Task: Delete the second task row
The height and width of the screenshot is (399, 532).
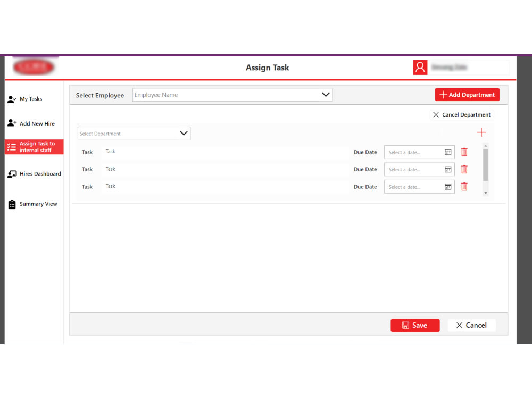Action: coord(464,169)
